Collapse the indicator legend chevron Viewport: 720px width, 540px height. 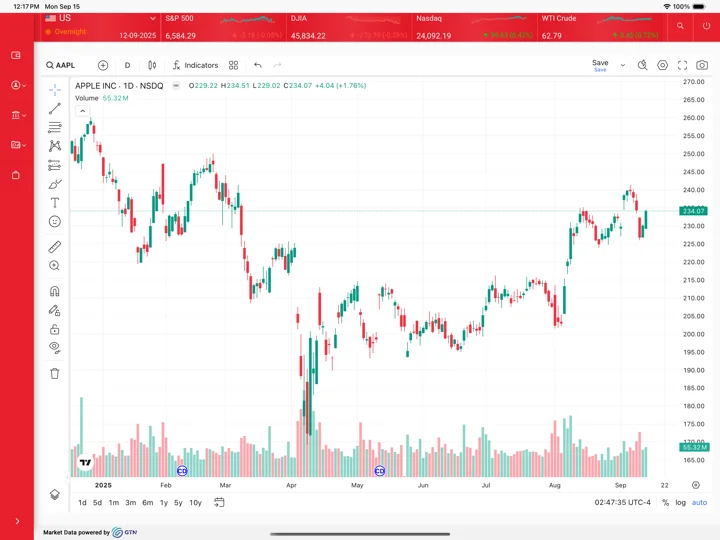(83, 111)
